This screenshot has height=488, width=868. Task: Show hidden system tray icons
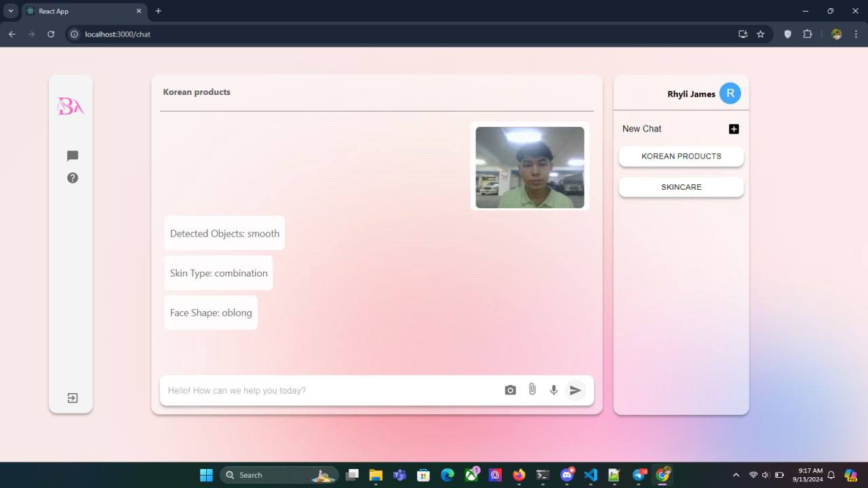(x=736, y=475)
